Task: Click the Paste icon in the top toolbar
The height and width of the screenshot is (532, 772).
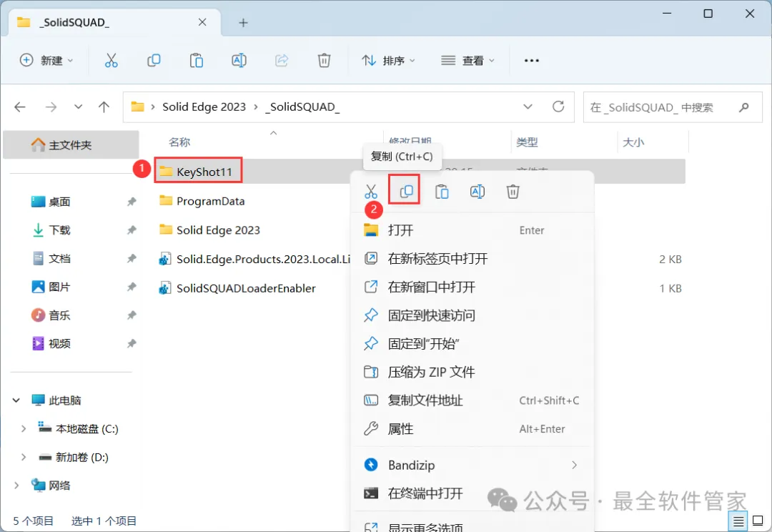Action: point(197,61)
